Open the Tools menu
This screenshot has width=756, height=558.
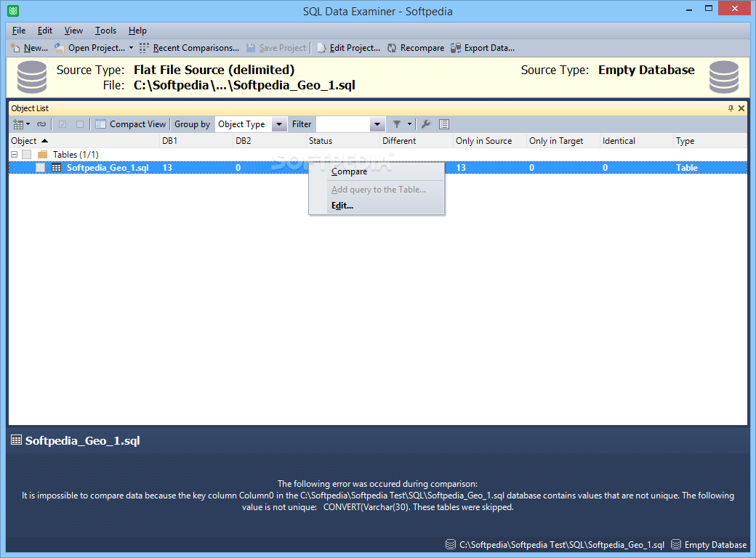(x=105, y=31)
